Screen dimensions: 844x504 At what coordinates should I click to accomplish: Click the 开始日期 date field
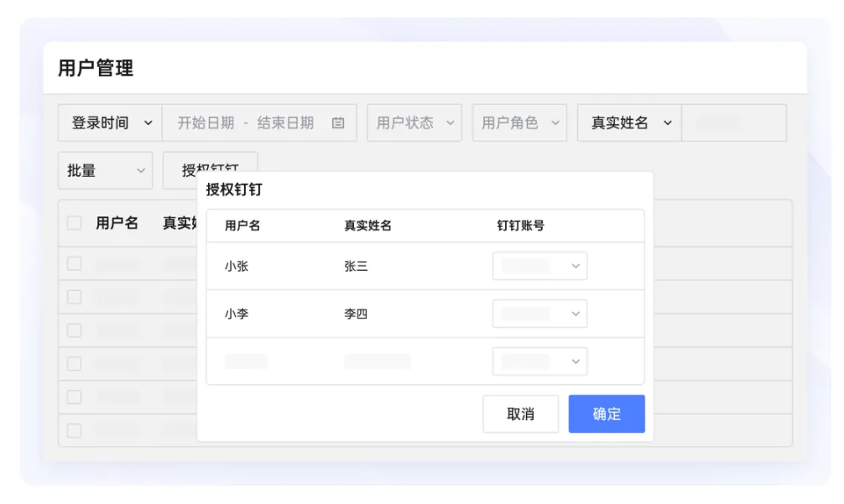(206, 123)
